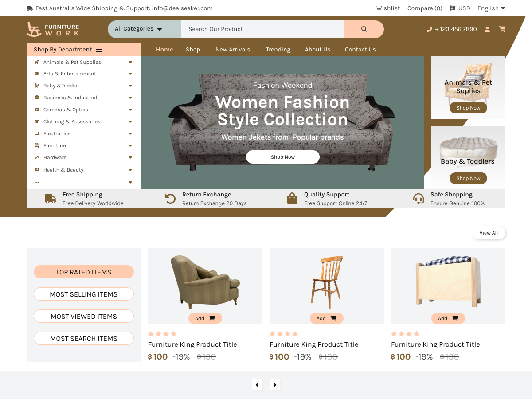Click the Shop Now banner button

tap(282, 157)
